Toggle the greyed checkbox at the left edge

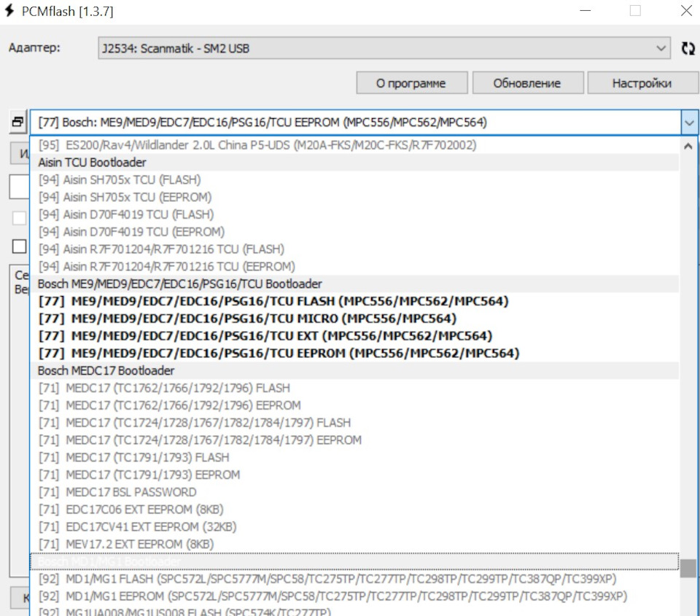[x=19, y=218]
